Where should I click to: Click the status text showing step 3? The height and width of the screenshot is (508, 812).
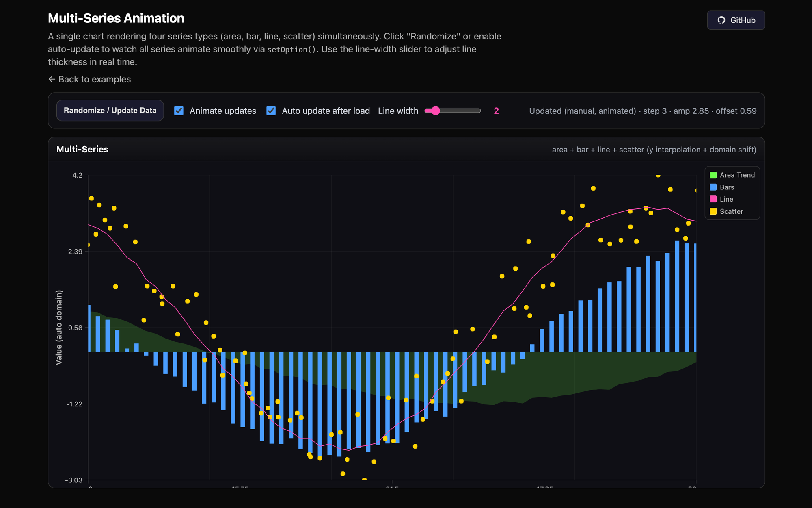coord(655,111)
